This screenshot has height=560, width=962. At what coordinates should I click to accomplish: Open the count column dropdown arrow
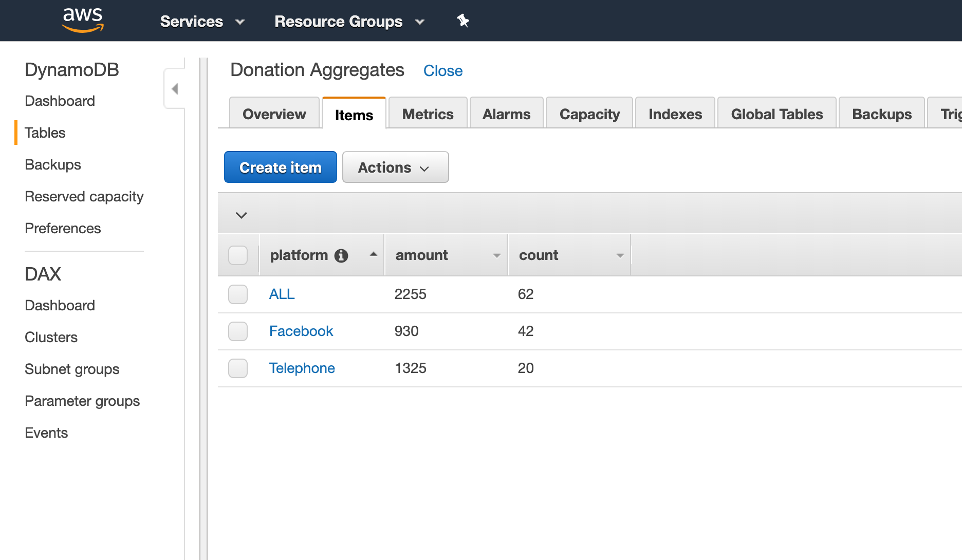pyautogui.click(x=620, y=255)
